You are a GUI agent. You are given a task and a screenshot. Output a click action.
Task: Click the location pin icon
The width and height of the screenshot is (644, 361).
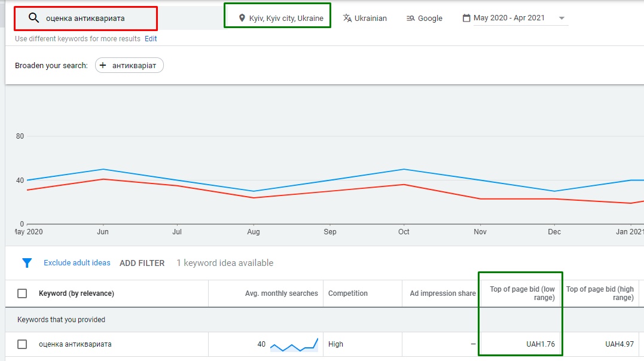242,18
